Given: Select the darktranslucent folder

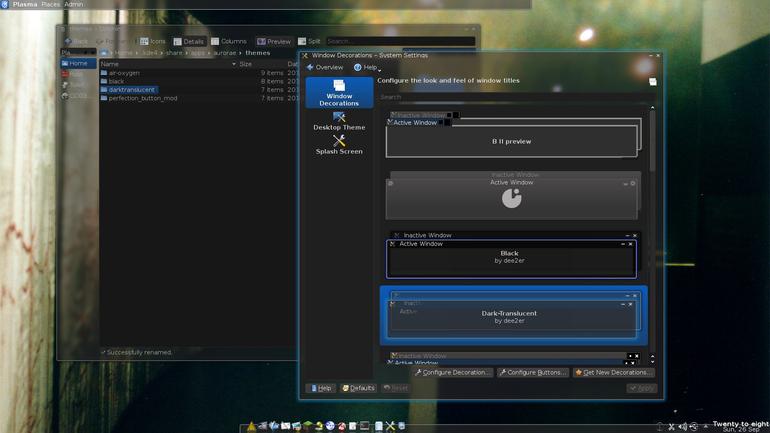Looking at the screenshot, I should click(x=132, y=90).
